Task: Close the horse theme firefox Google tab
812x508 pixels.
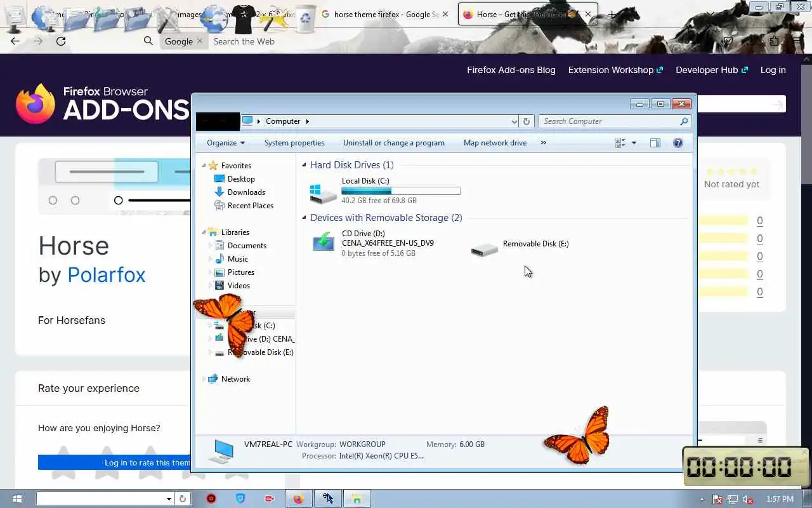Action: tap(445, 14)
